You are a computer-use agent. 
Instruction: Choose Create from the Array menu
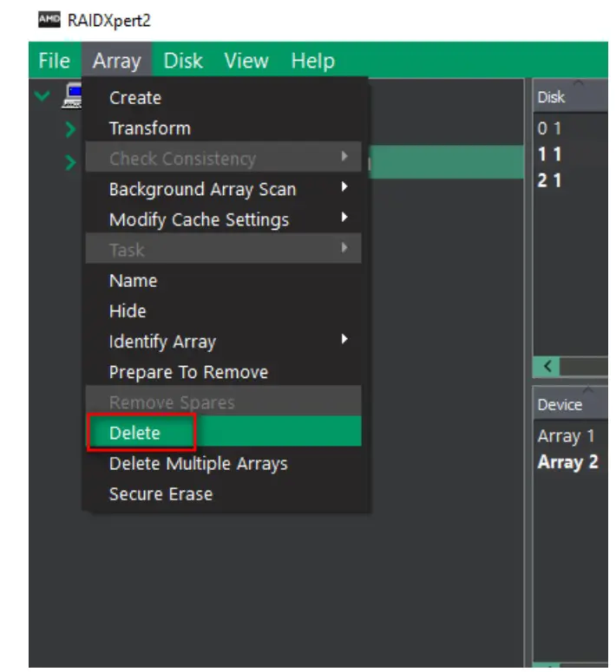tap(224, 98)
